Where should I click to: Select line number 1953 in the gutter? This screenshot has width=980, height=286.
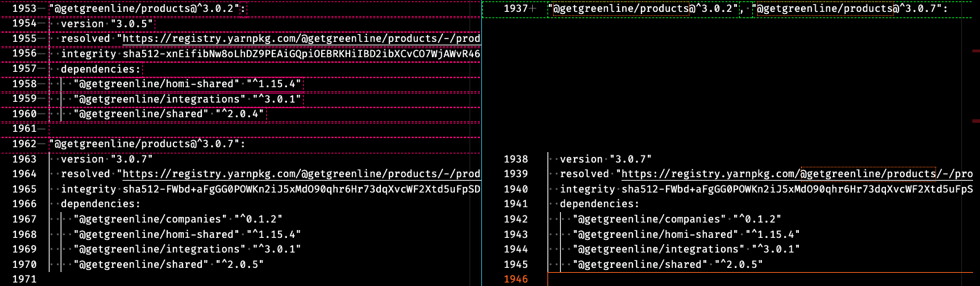point(24,9)
